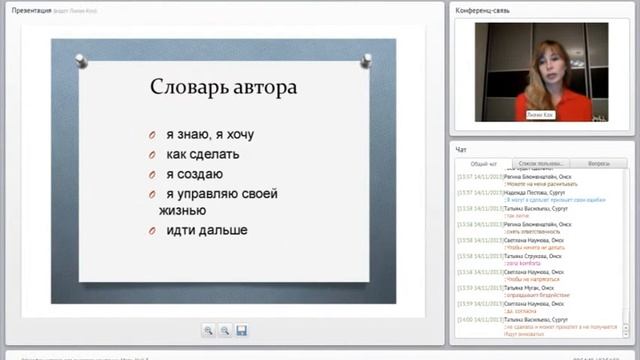This screenshot has height=360, width=640.
Task: Click the Конференц-связь panel title
Action: click(482, 11)
